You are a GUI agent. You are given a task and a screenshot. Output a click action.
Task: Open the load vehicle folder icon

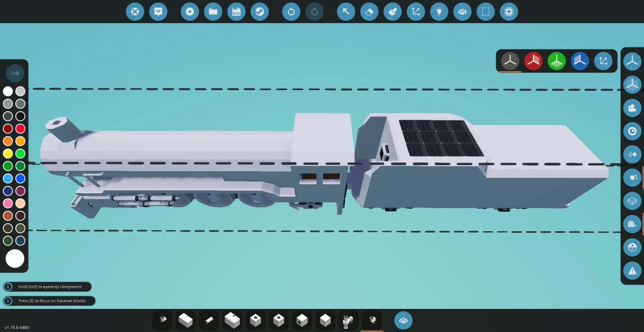click(213, 12)
